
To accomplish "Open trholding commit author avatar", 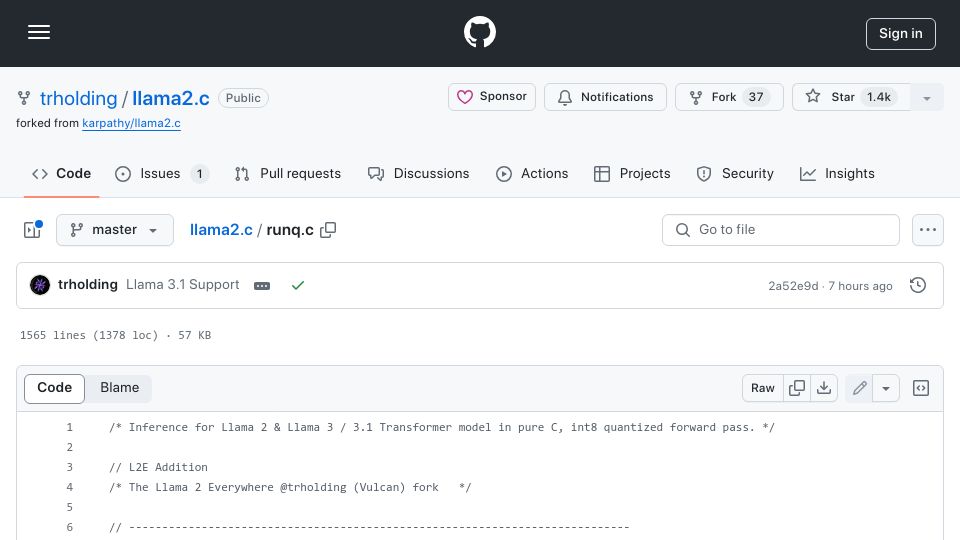I will [40, 285].
